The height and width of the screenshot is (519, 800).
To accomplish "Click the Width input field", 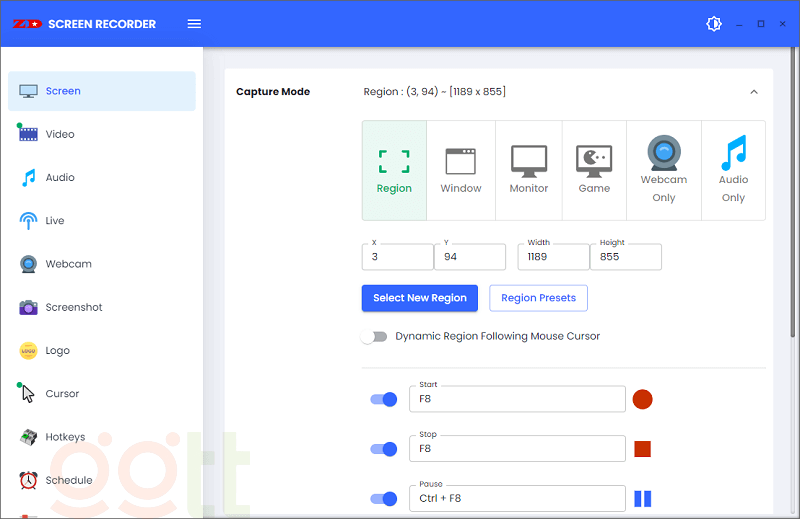I will pos(553,257).
